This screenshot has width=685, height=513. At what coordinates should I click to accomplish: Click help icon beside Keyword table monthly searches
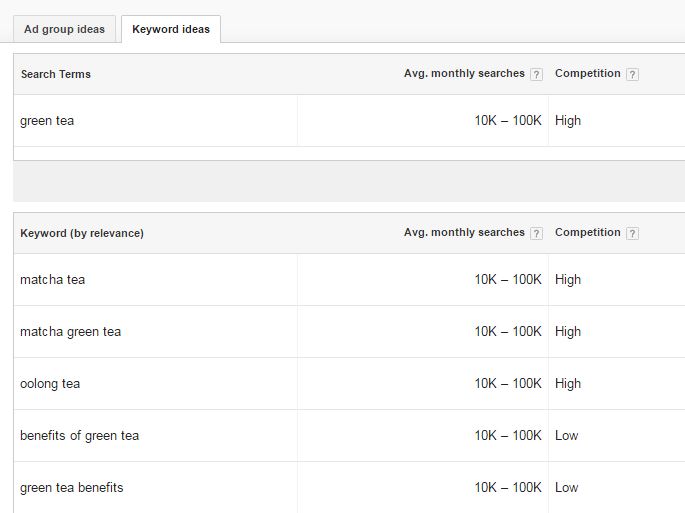[536, 233]
